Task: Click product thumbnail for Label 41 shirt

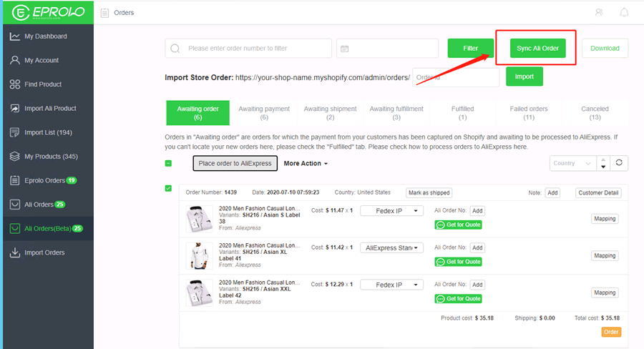Action: tap(199, 256)
